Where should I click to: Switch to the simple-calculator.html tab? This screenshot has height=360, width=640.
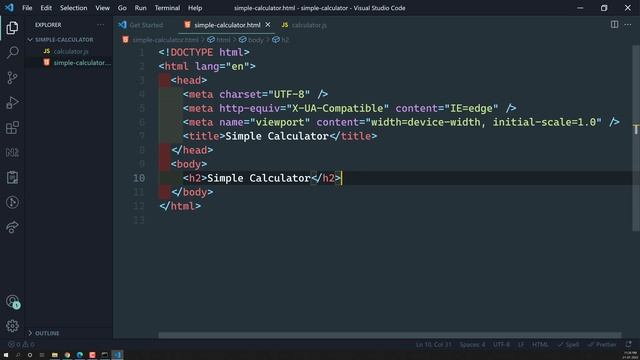[x=227, y=25]
